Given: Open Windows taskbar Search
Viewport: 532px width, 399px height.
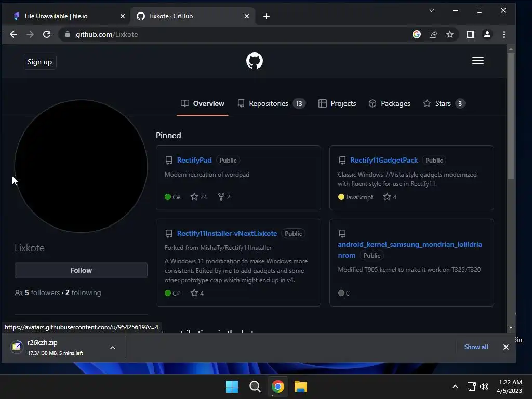Looking at the screenshot, I should point(255,387).
